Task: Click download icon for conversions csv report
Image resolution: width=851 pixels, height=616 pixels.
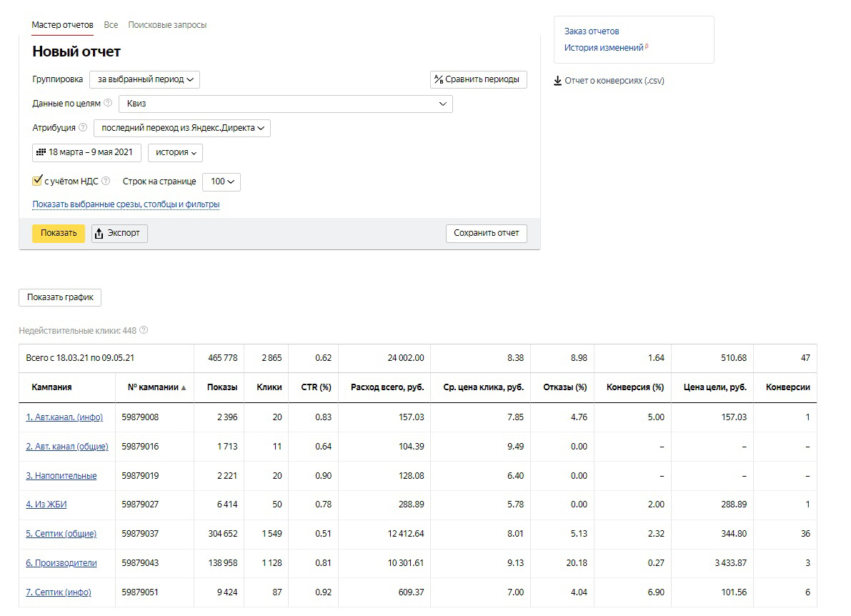Action: [x=557, y=81]
